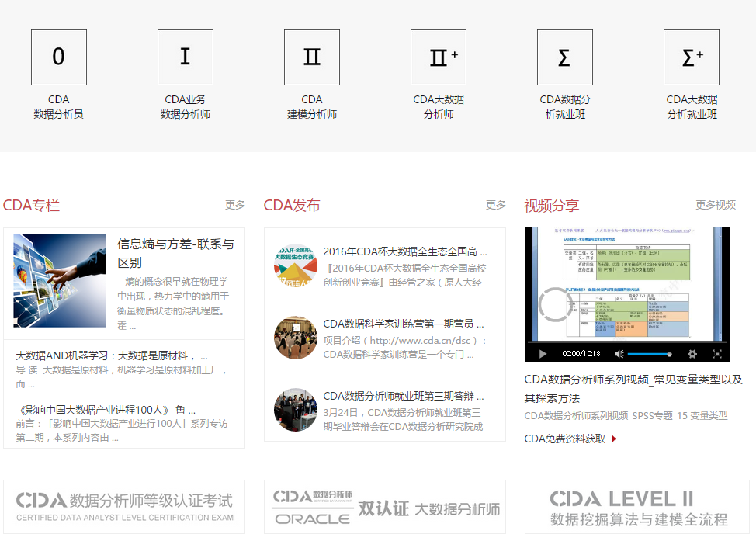The height and width of the screenshot is (541, 756).
Task: Select the Σ+ CDA大数据分析就业班 icon
Action: tap(692, 57)
